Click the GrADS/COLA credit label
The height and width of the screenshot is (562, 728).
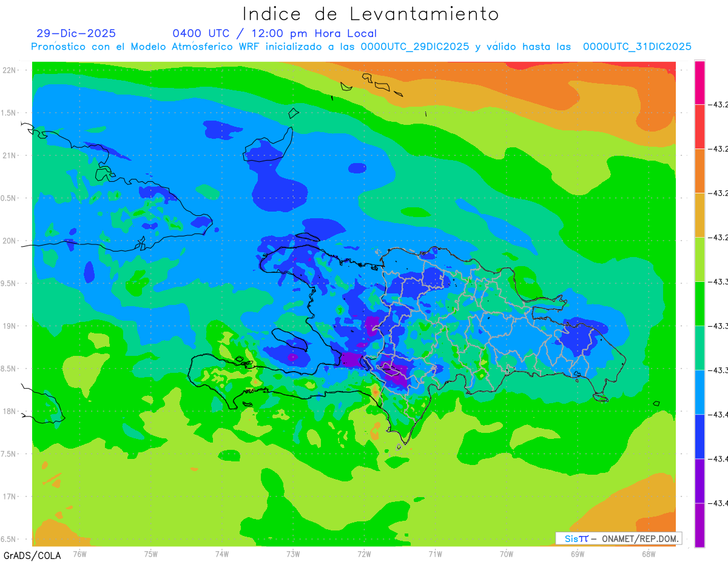click(x=32, y=555)
